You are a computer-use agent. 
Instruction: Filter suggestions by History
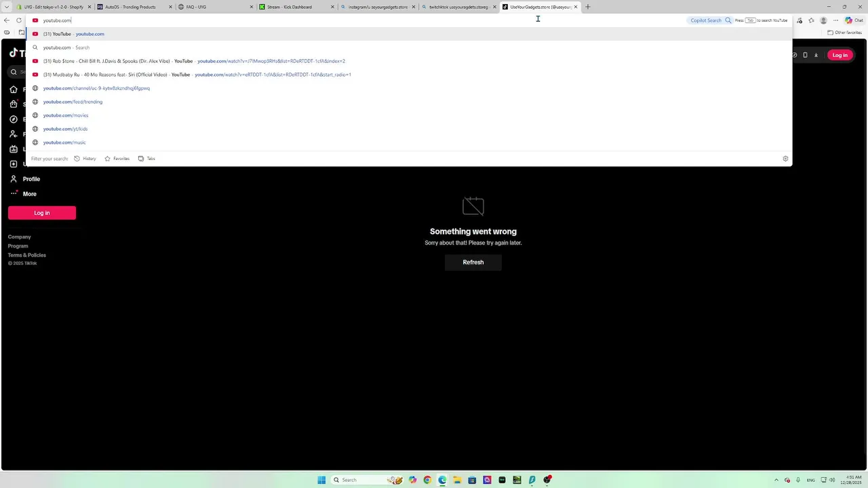click(x=85, y=159)
